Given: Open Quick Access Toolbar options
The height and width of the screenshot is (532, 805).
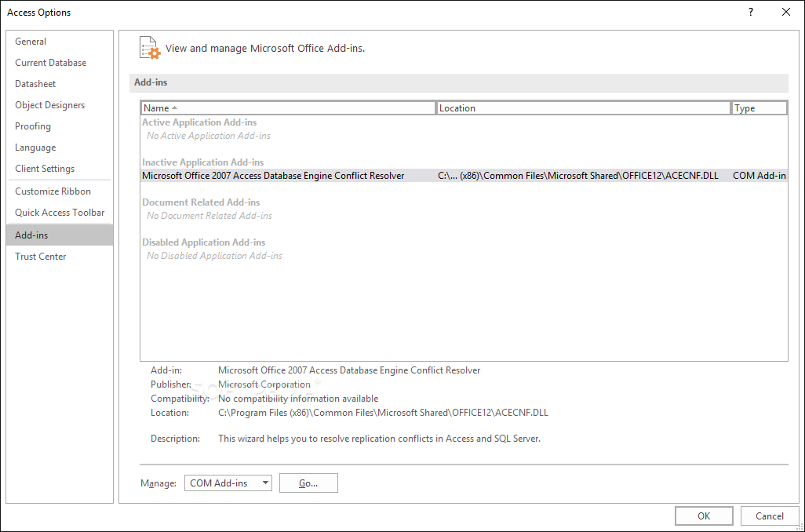Looking at the screenshot, I should coord(60,213).
